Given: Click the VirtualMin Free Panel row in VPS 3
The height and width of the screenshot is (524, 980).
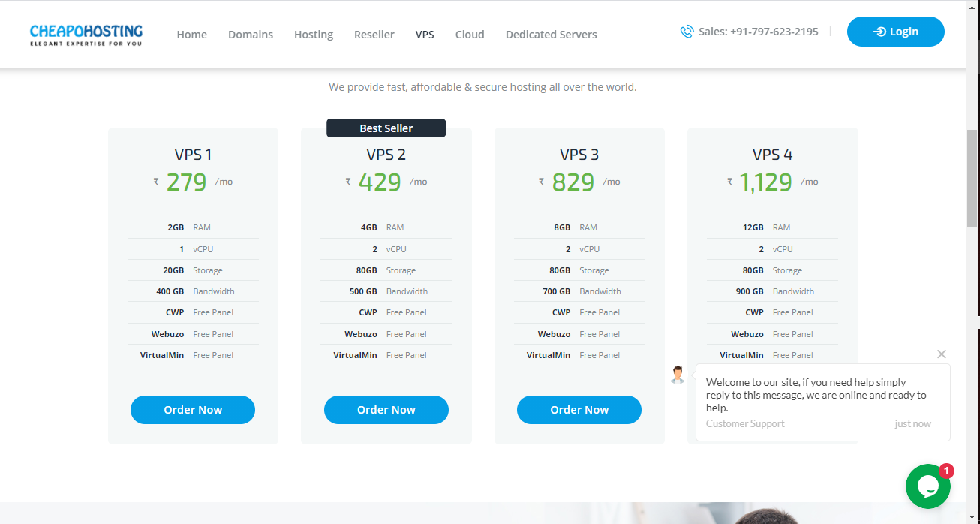Looking at the screenshot, I should (579, 355).
